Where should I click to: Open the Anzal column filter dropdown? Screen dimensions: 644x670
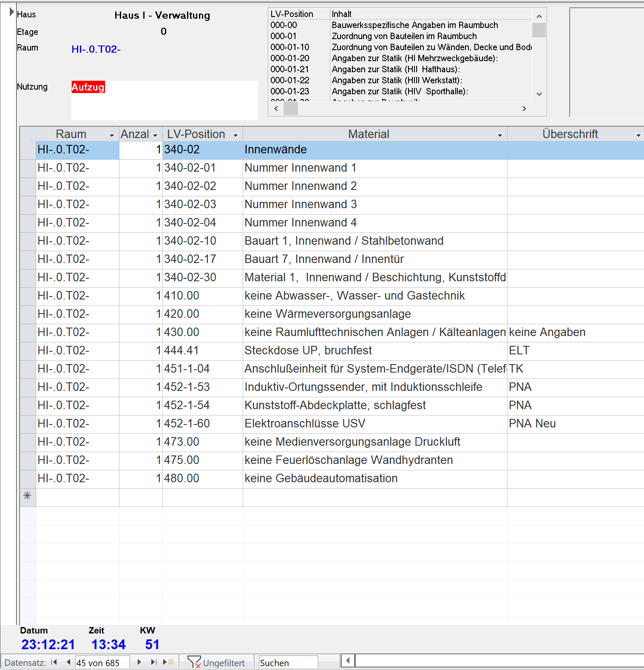pos(155,135)
